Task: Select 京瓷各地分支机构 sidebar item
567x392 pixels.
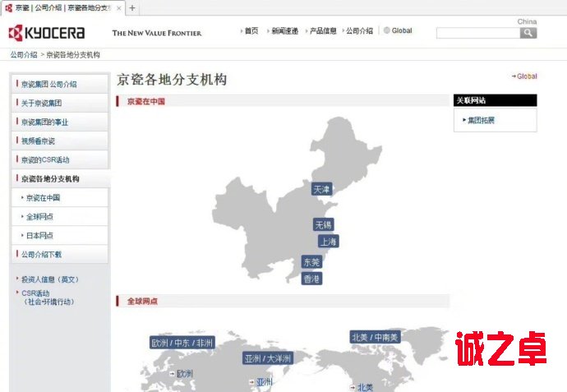Action: pos(60,178)
